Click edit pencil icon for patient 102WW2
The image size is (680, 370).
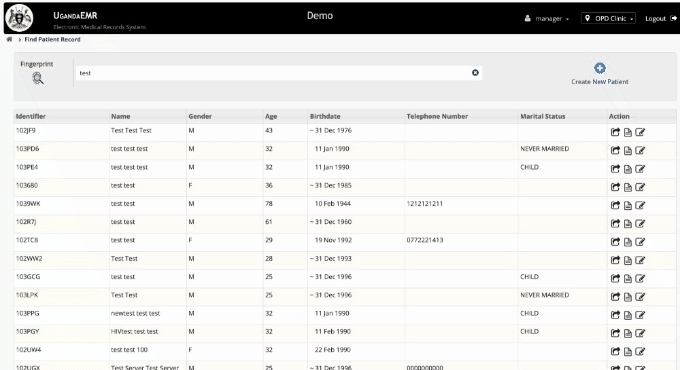click(x=640, y=260)
